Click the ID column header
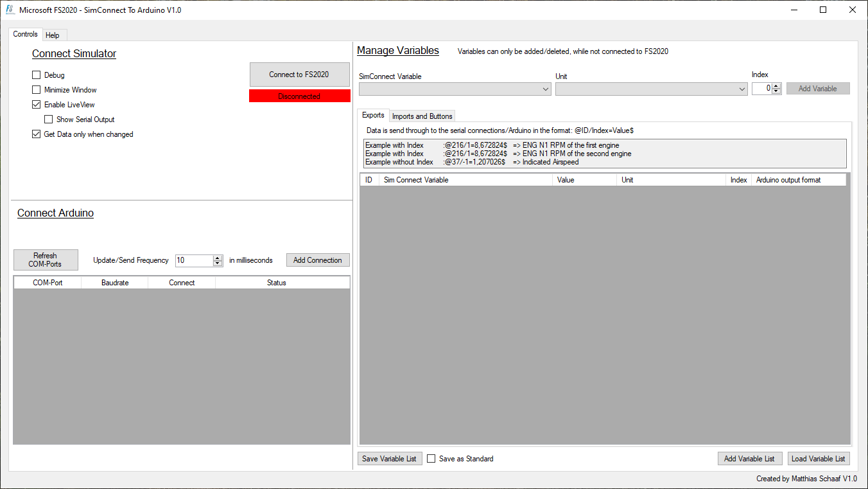 coord(369,180)
